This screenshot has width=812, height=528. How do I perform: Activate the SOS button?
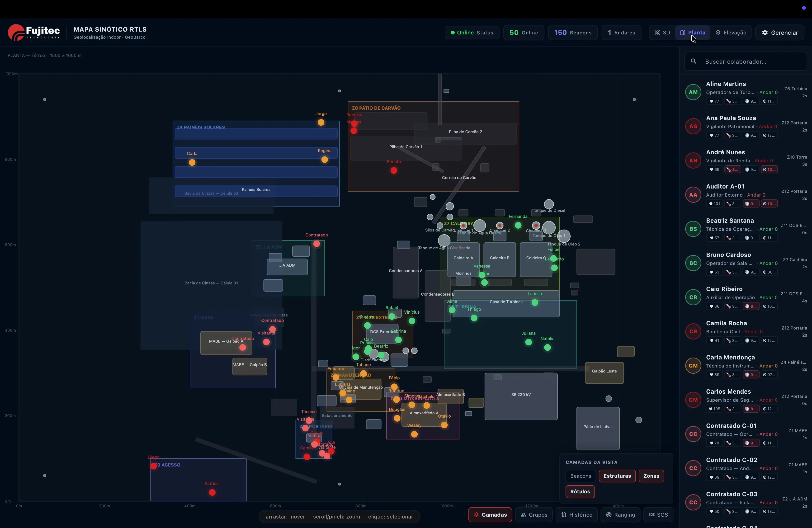658,515
